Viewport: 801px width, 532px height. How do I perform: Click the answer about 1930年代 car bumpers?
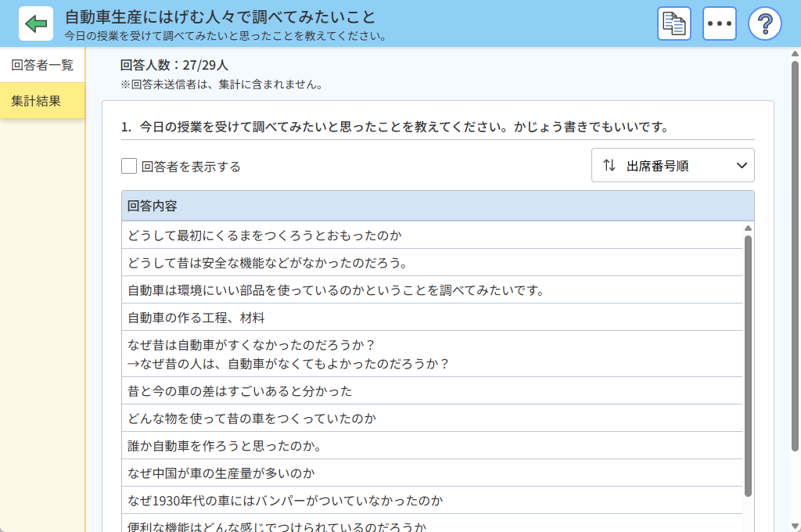pos(285,501)
